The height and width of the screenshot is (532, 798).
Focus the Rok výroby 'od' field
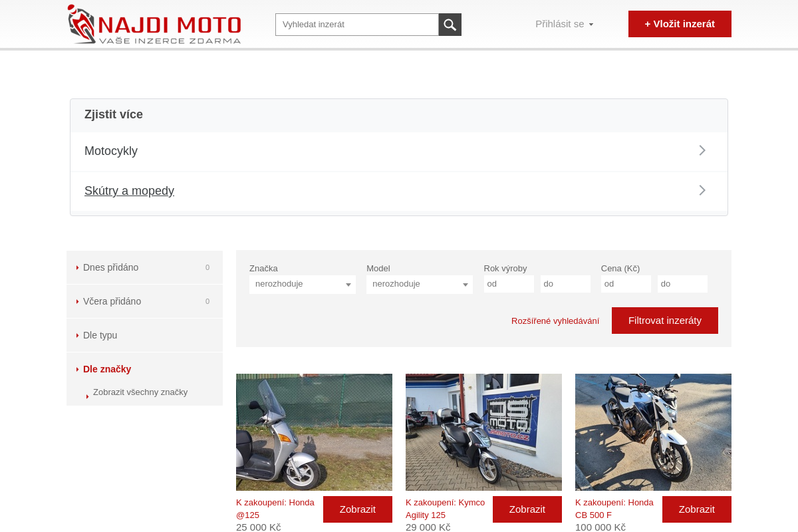pyautogui.click(x=508, y=284)
